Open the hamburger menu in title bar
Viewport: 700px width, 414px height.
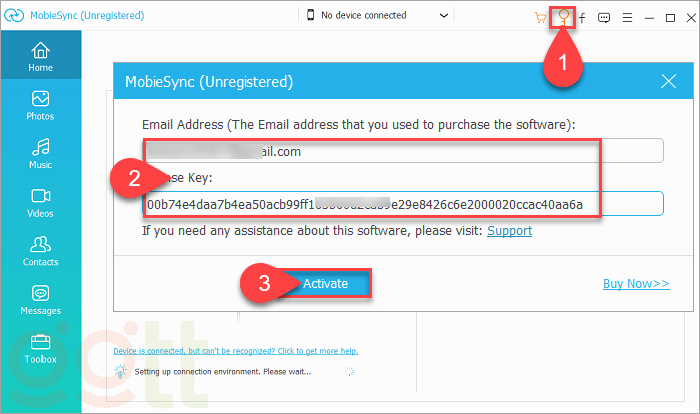627,17
